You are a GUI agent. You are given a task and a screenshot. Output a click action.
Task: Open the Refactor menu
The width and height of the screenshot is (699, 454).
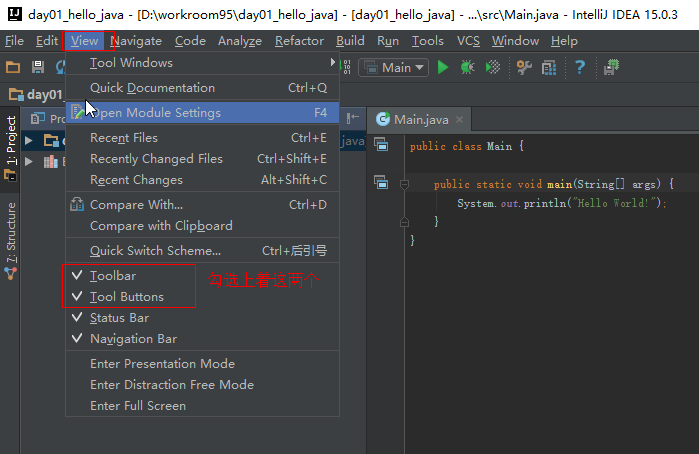pyautogui.click(x=299, y=41)
